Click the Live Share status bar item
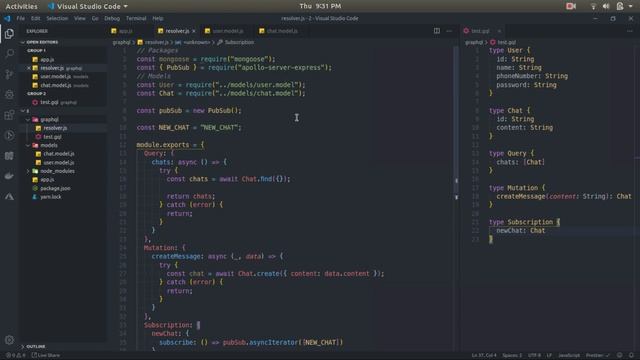Screen dimensions: 640x360 click(46, 355)
